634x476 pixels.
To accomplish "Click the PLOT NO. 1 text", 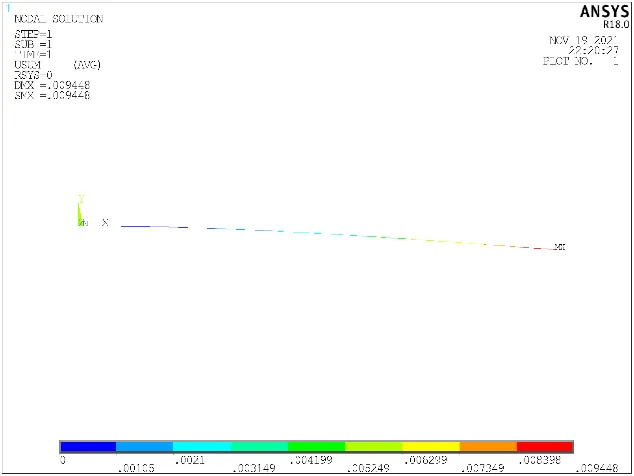I will pos(583,61).
